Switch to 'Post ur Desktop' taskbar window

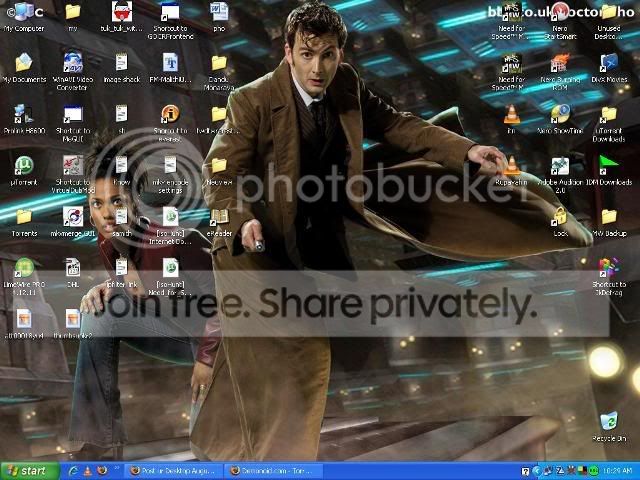(x=173, y=471)
